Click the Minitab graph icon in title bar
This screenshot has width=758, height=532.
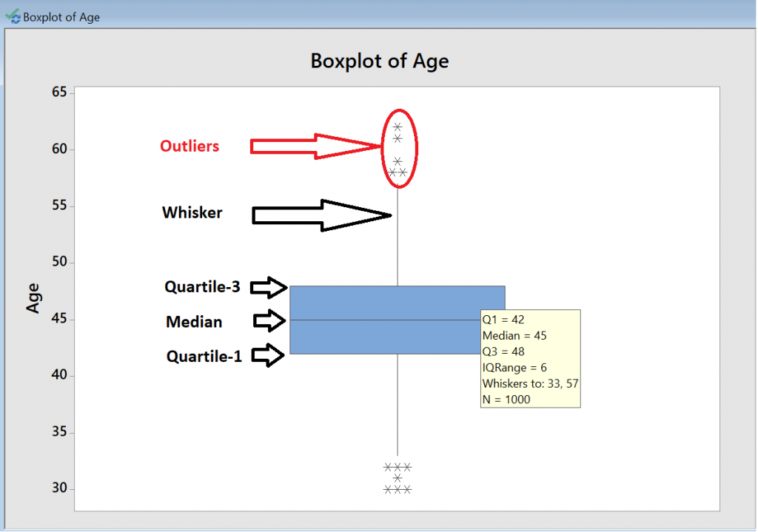pos(12,16)
